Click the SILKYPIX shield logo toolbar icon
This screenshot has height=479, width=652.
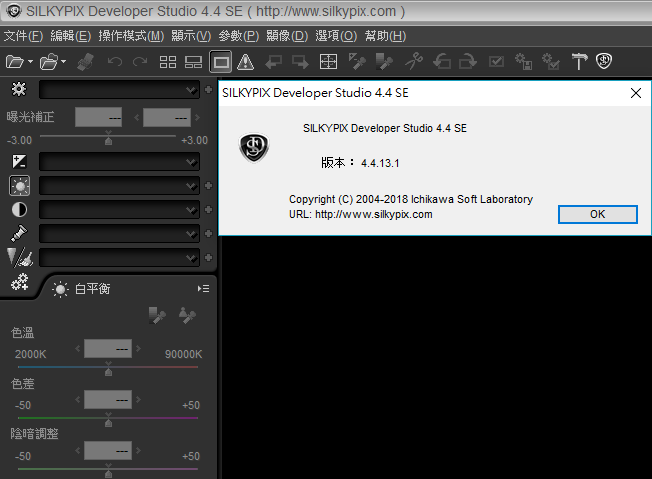coord(604,62)
